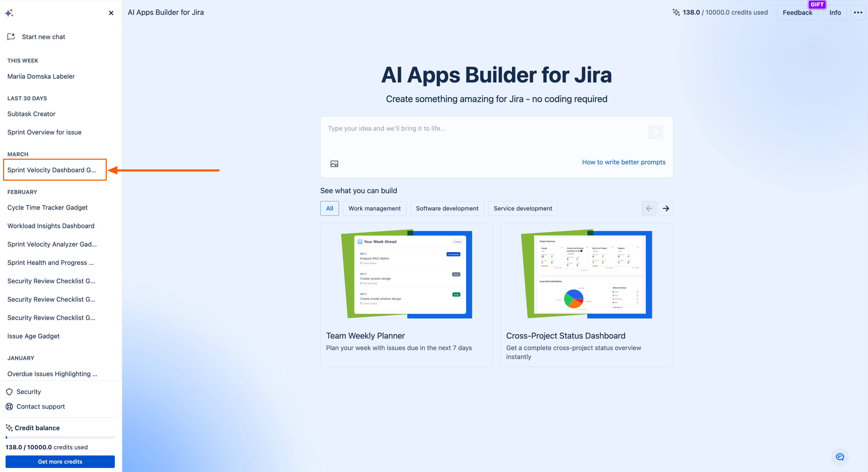Select the All category tab
The height and width of the screenshot is (472, 868).
pos(330,208)
